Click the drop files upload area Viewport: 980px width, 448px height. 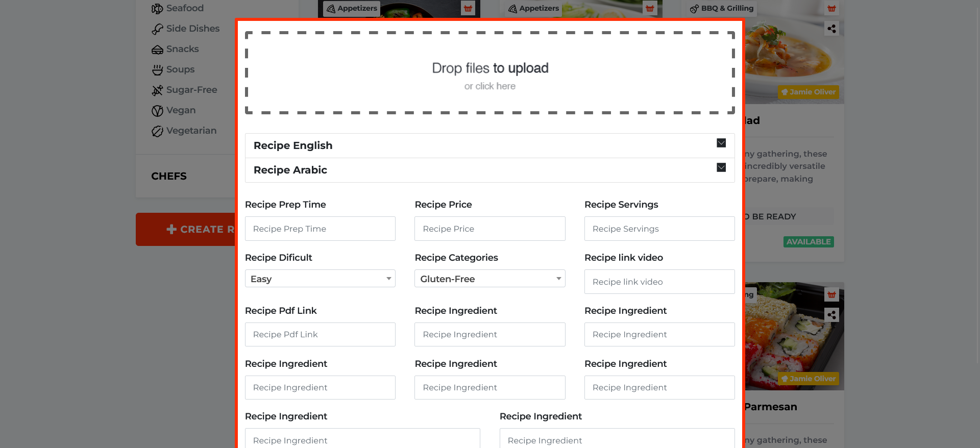point(489,73)
